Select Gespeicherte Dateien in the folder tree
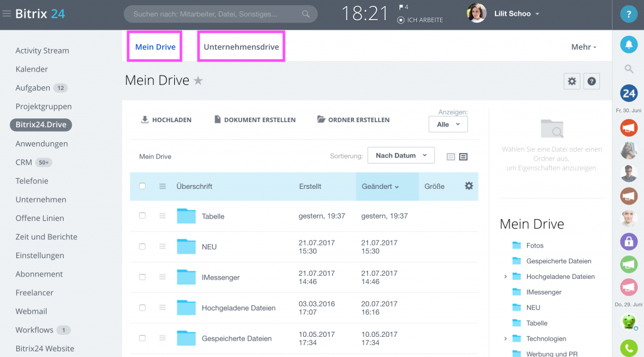Image resolution: width=644 pixels, height=357 pixels. pyautogui.click(x=558, y=261)
